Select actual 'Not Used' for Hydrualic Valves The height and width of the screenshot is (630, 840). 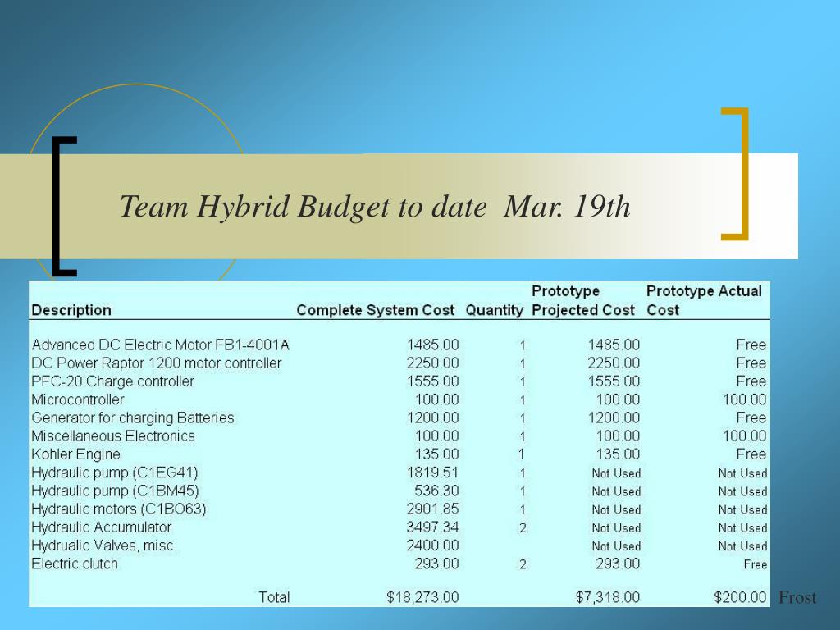coord(742,546)
